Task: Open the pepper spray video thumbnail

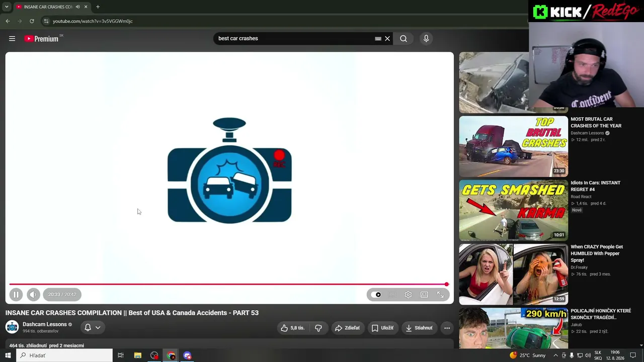Action: pyautogui.click(x=513, y=274)
